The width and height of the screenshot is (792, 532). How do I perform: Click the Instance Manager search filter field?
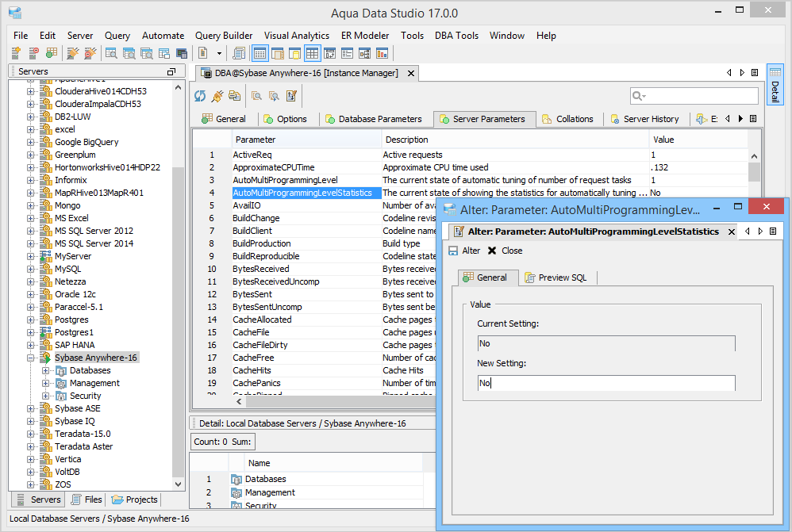(x=694, y=95)
